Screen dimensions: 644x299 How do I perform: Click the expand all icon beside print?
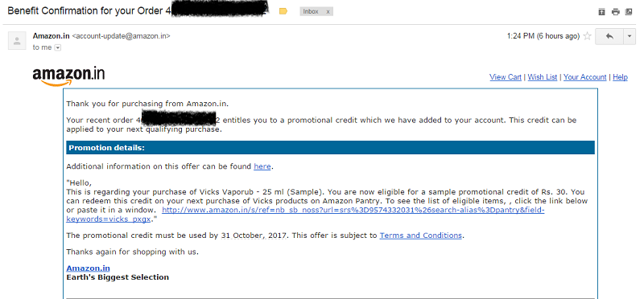[x=601, y=12]
